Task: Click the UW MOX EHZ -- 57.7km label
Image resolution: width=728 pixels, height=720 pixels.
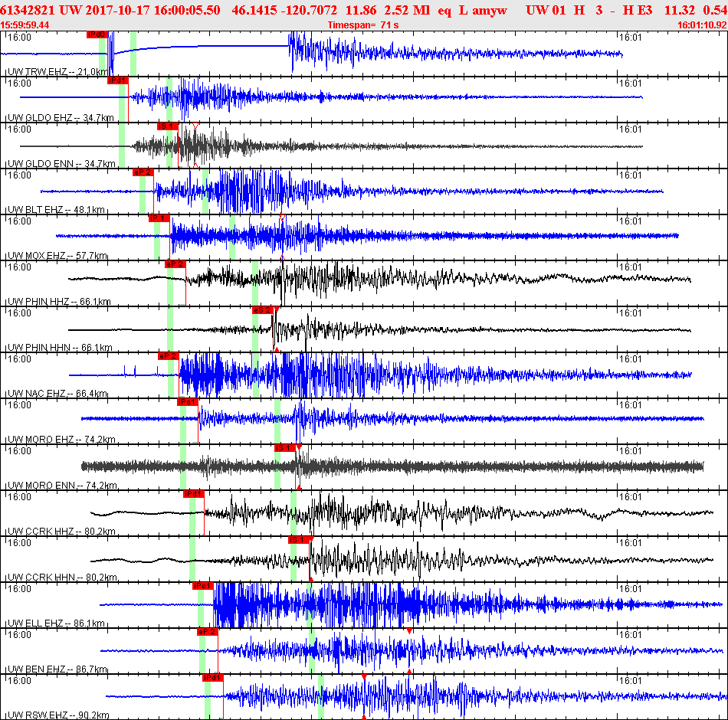Action: (57, 256)
